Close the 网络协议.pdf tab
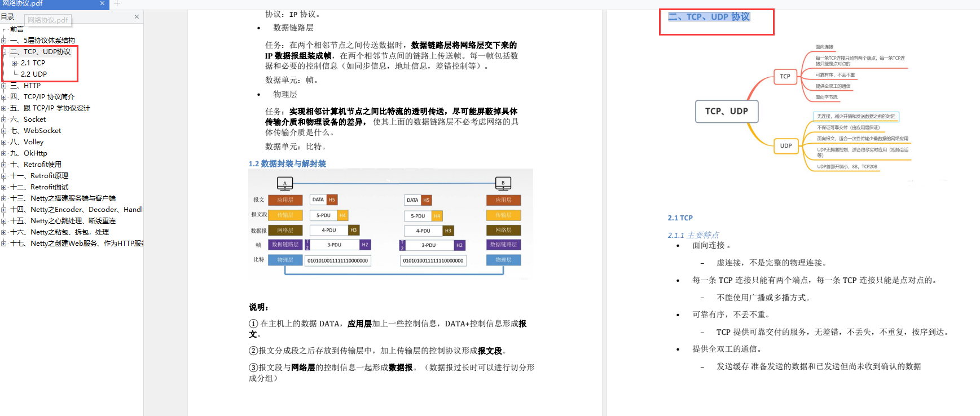This screenshot has width=980, height=416. pyautogui.click(x=102, y=3)
